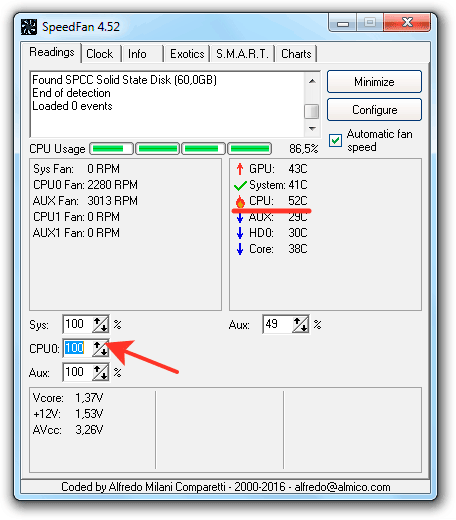Click the AVcc 3,26V voltage reading

point(68,430)
